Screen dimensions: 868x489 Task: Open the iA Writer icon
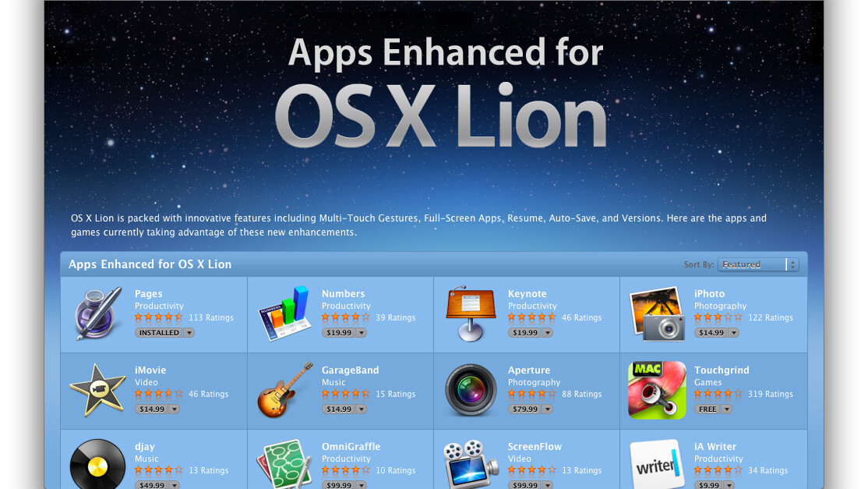[x=657, y=464]
